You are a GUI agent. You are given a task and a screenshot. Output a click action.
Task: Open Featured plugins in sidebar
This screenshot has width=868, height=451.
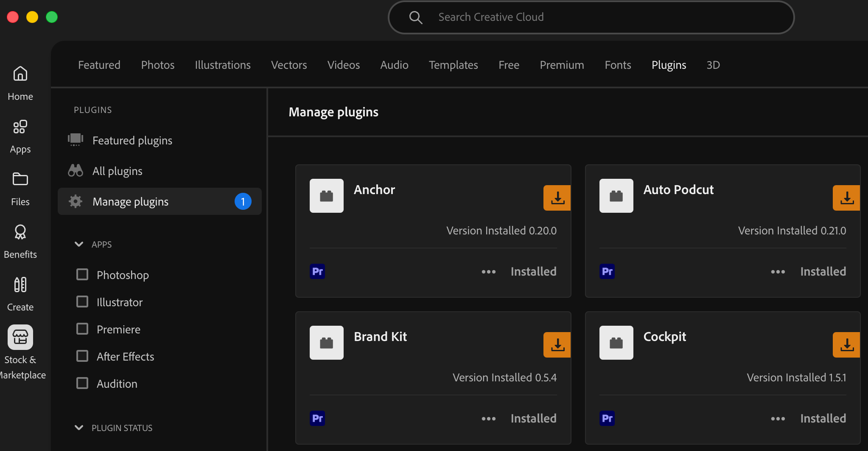(160, 140)
